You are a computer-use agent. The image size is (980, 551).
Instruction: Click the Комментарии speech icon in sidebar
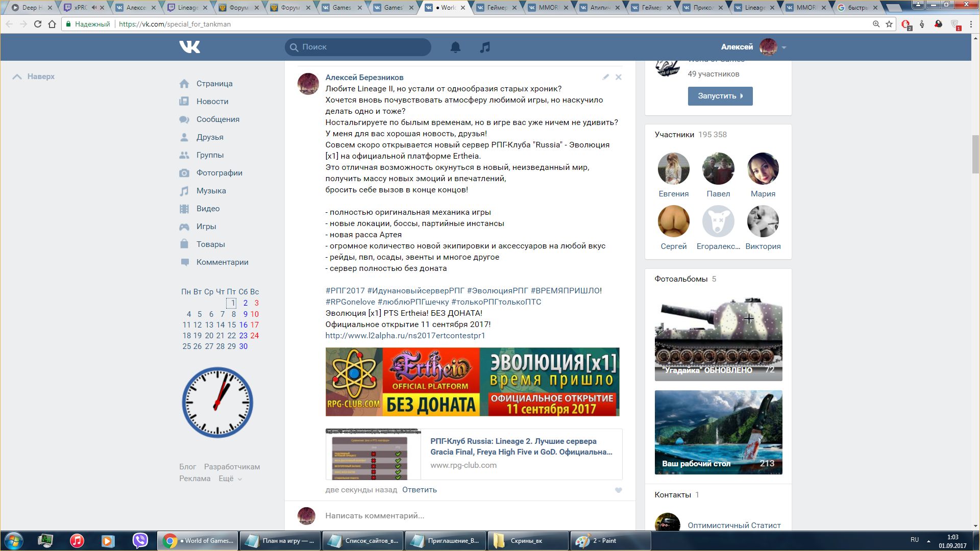pyautogui.click(x=184, y=262)
